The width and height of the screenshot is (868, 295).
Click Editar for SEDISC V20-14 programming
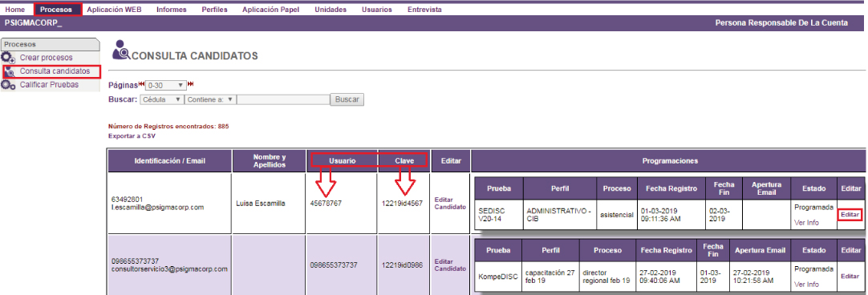pyautogui.click(x=850, y=215)
